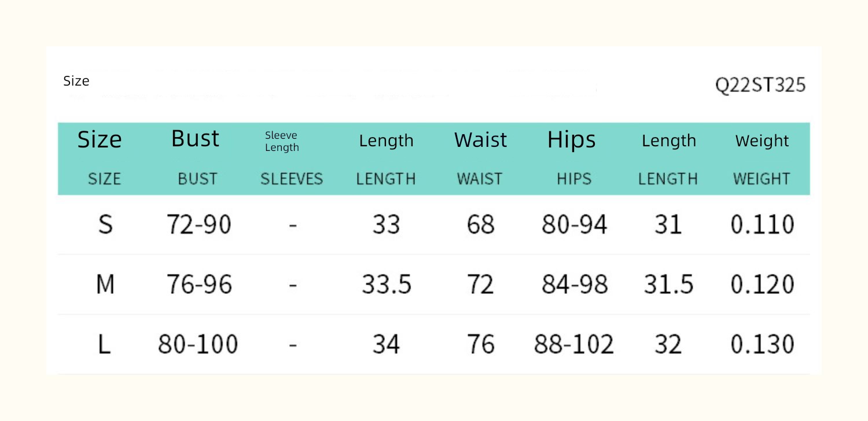Select the Bust column header

pyautogui.click(x=195, y=139)
